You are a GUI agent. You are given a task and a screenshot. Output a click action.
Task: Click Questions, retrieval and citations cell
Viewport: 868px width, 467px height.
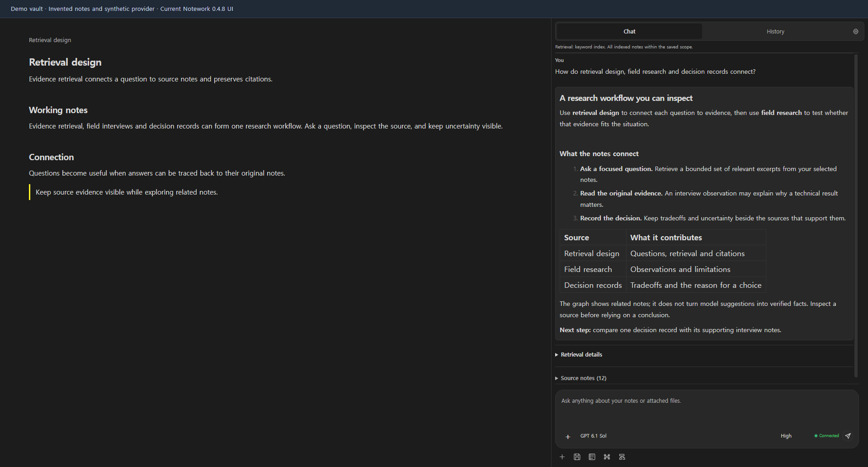(x=696, y=253)
